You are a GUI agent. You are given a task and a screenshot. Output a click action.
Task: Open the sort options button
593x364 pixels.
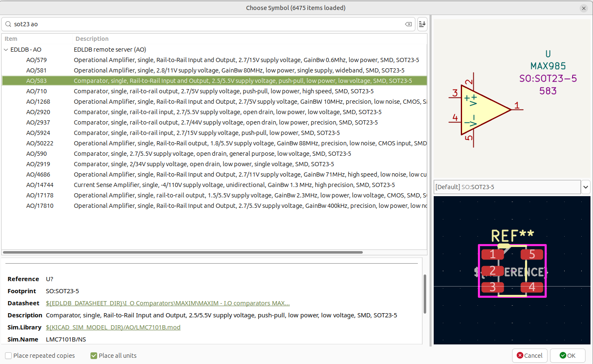422,24
